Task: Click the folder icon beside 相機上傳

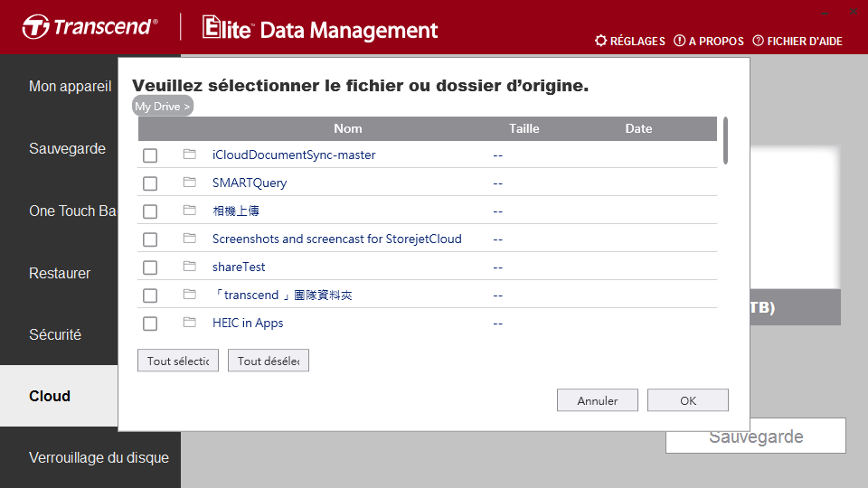Action: (189, 211)
